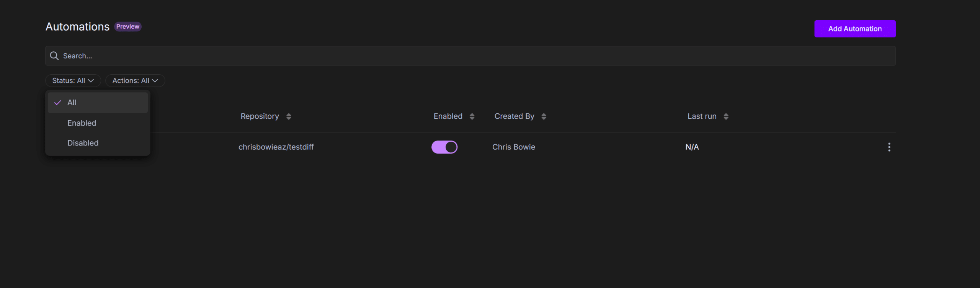Click the search magnifier icon
980x288 pixels.
point(54,56)
